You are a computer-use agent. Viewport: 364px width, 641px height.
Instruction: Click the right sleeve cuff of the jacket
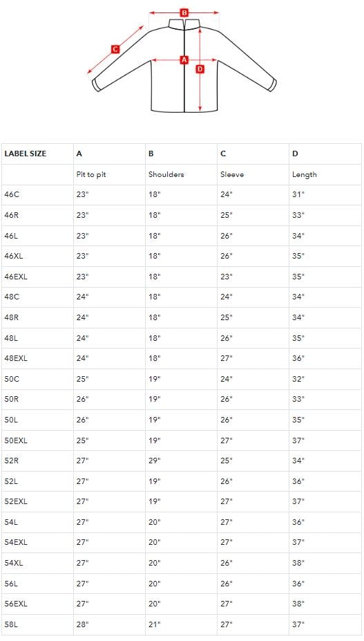coord(273,84)
